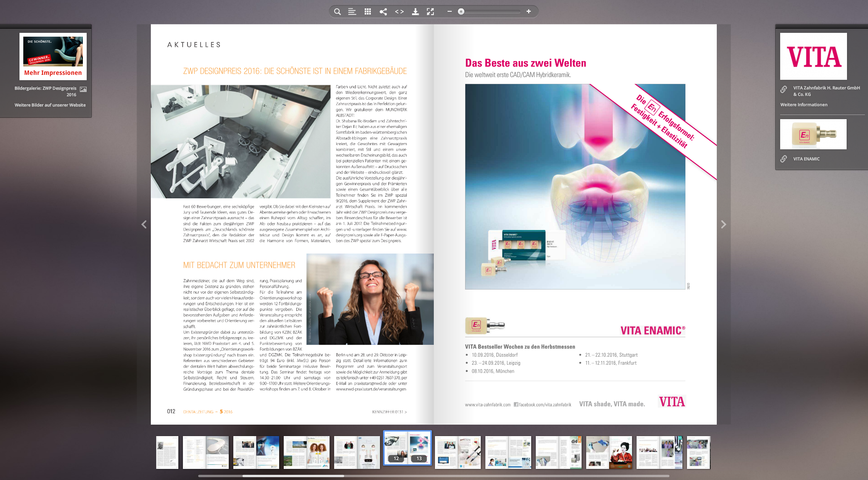Open the thumbnail with the geisha ad

609,453
